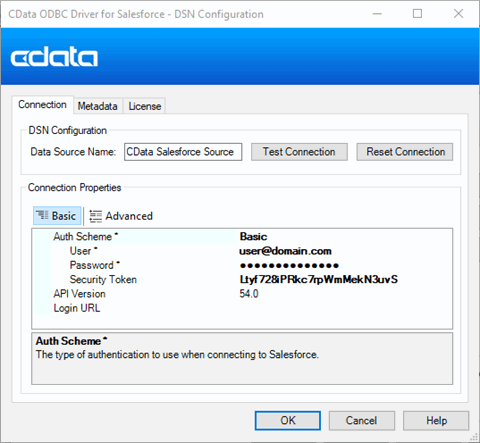Click the Test Connection button
Viewport: 480px width, 443px height.
tap(299, 152)
